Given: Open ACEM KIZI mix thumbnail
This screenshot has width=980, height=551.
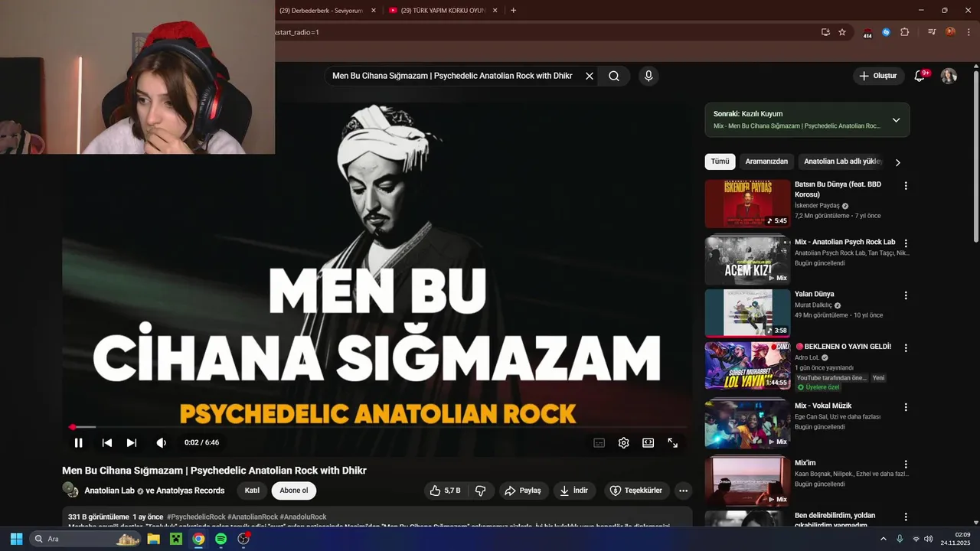Looking at the screenshot, I should 747,261.
